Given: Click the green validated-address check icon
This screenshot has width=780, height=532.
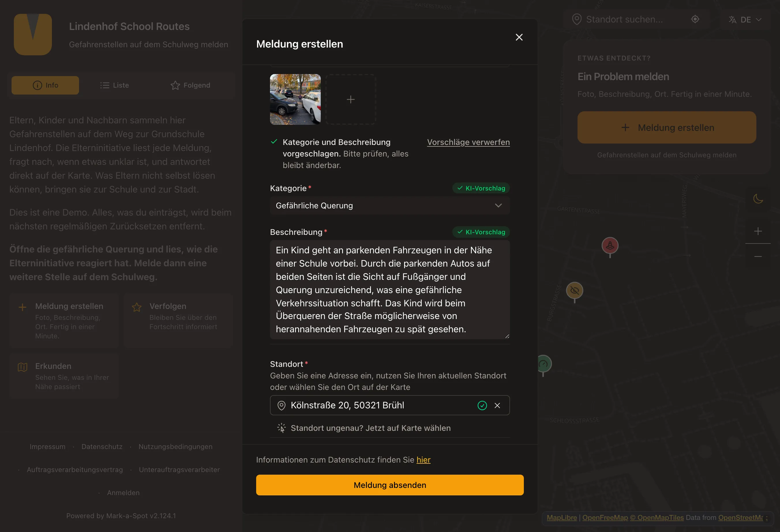Looking at the screenshot, I should [x=482, y=405].
